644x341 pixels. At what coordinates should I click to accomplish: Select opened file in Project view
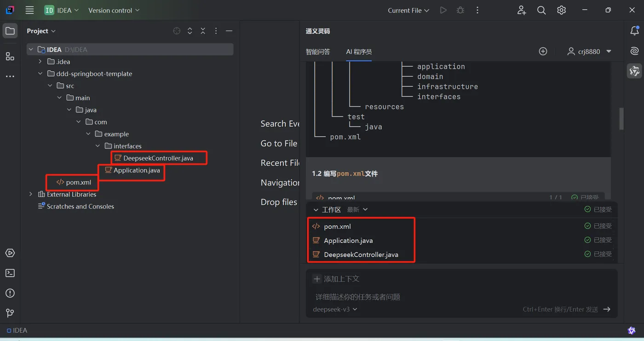(177, 31)
